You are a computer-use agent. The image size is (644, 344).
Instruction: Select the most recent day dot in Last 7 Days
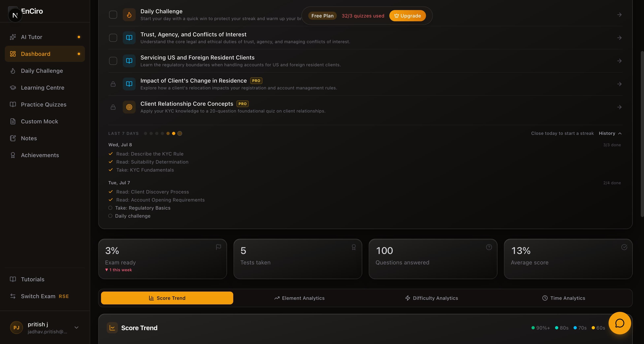coord(180,134)
